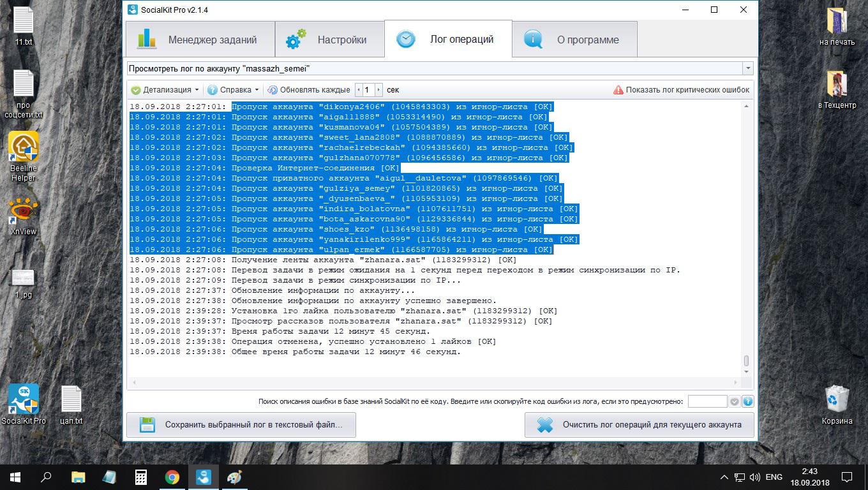Increase the refresh interval seconds

[378, 90]
